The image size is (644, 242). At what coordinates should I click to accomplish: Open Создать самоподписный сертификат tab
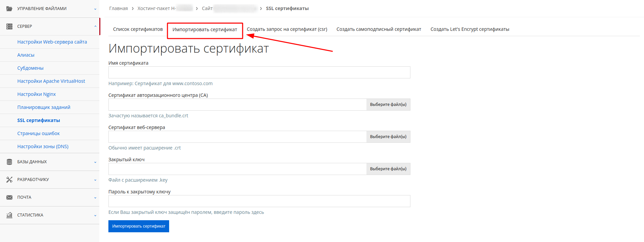(x=379, y=29)
